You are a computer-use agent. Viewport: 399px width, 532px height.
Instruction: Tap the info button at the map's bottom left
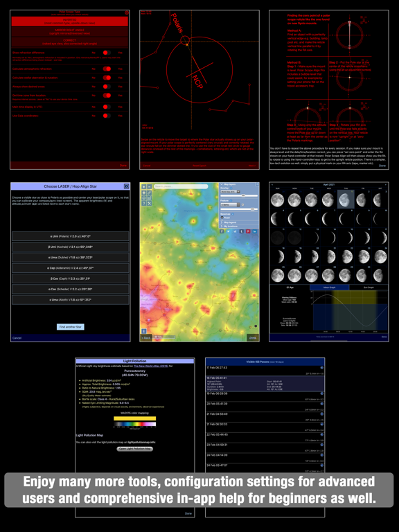click(143, 331)
